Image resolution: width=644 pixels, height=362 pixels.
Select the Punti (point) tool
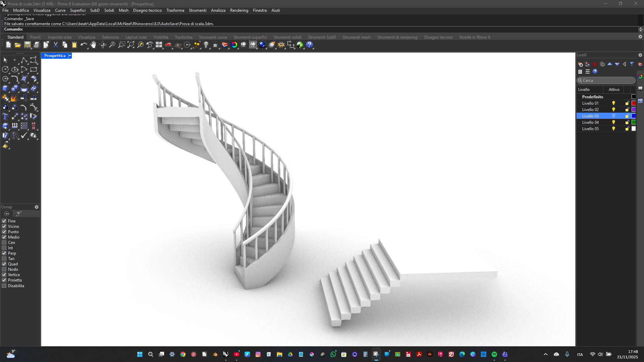click(15, 60)
